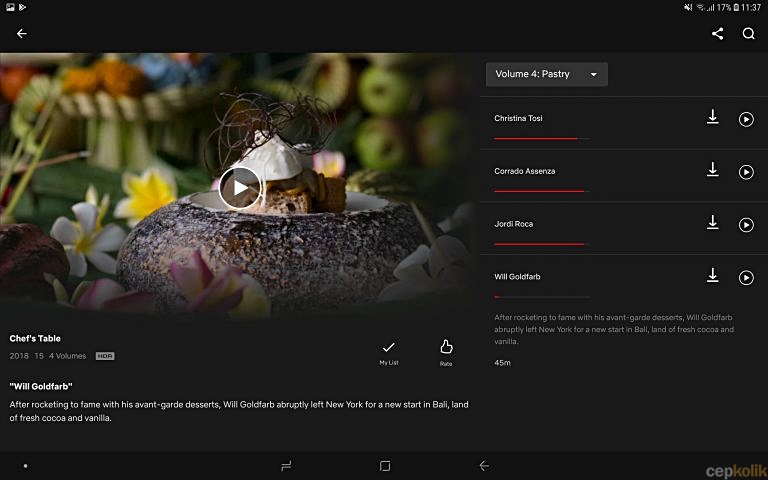The height and width of the screenshot is (480, 768).
Task: Play the Christina Tosi episode
Action: [x=746, y=119]
